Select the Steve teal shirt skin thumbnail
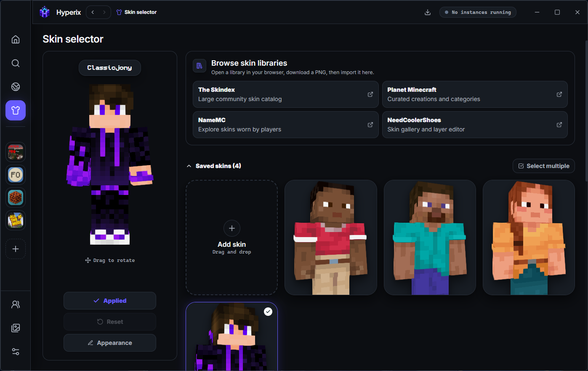The height and width of the screenshot is (371, 588). (x=430, y=238)
